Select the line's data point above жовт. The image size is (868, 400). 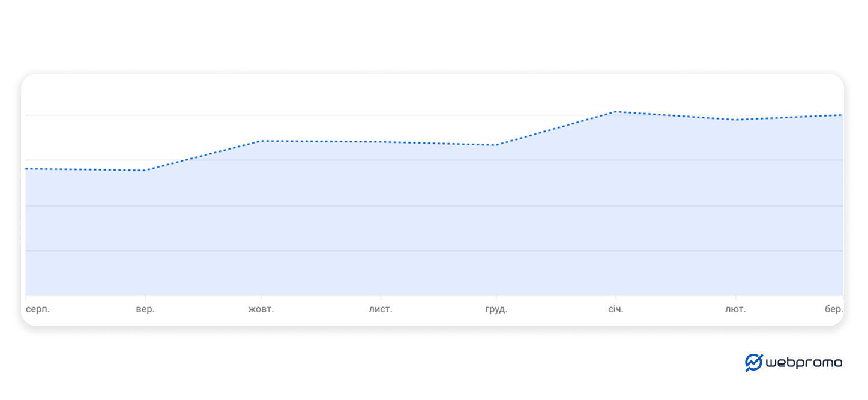(261, 141)
